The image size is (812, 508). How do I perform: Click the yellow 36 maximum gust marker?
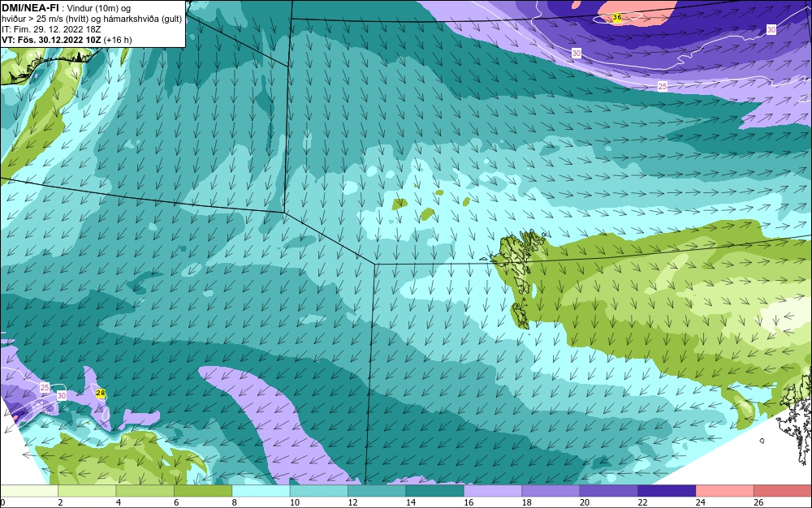(x=617, y=18)
